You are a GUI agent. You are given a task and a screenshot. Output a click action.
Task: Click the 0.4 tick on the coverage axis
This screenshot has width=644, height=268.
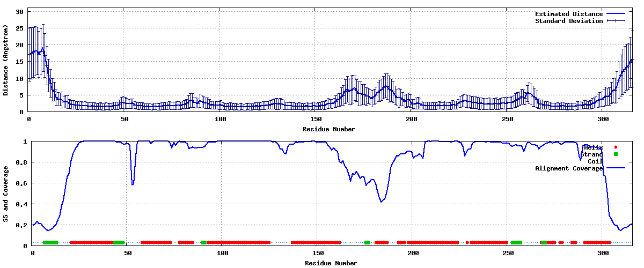click(x=21, y=204)
